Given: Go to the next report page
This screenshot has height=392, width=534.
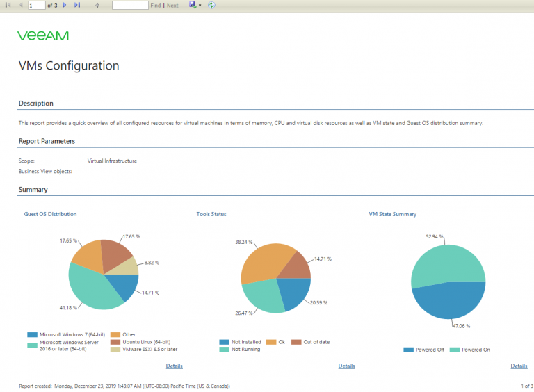Looking at the screenshot, I should 65,5.
